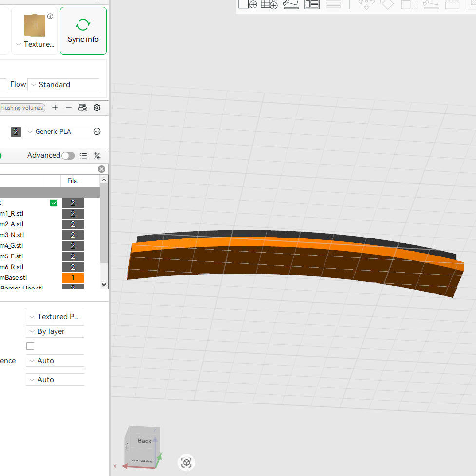
Task: Click the orange filament swatch on mBase.stl row
Action: point(73,277)
